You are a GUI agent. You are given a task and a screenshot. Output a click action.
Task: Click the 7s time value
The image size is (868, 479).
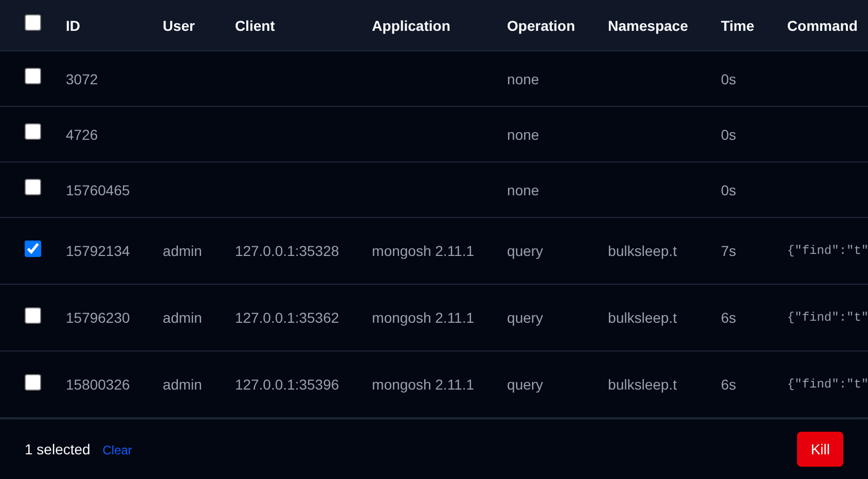pyautogui.click(x=728, y=251)
